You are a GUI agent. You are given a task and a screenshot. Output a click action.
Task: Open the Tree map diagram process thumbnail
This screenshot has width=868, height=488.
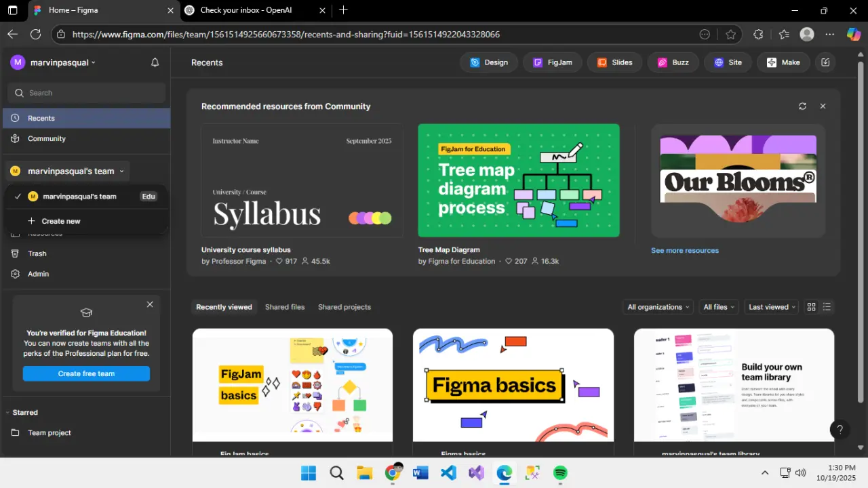click(519, 180)
